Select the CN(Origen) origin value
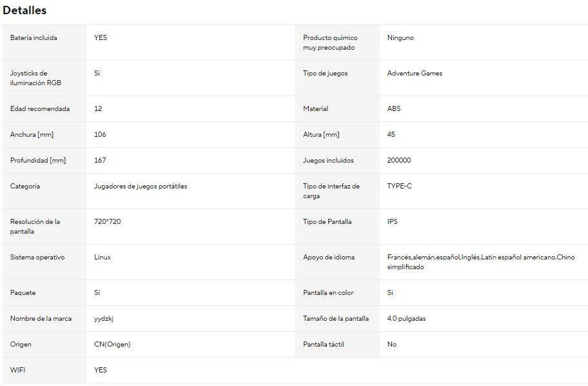588x386 pixels. click(x=112, y=344)
